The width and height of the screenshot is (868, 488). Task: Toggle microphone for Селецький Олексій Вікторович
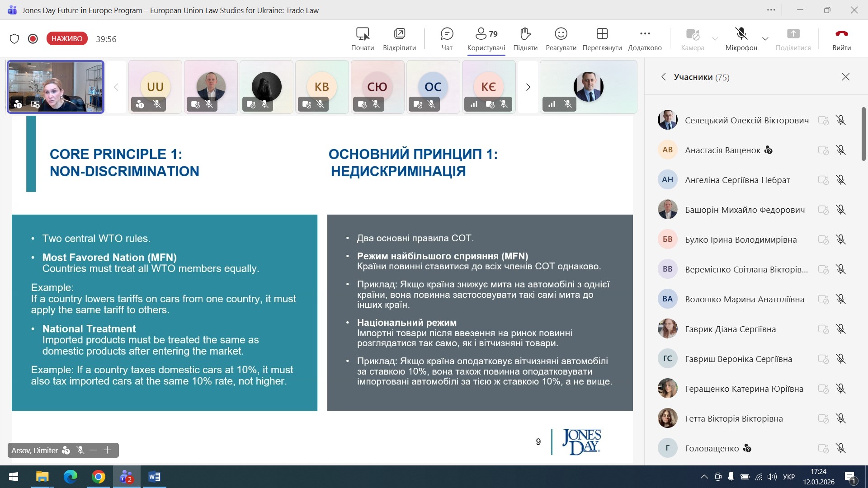840,120
